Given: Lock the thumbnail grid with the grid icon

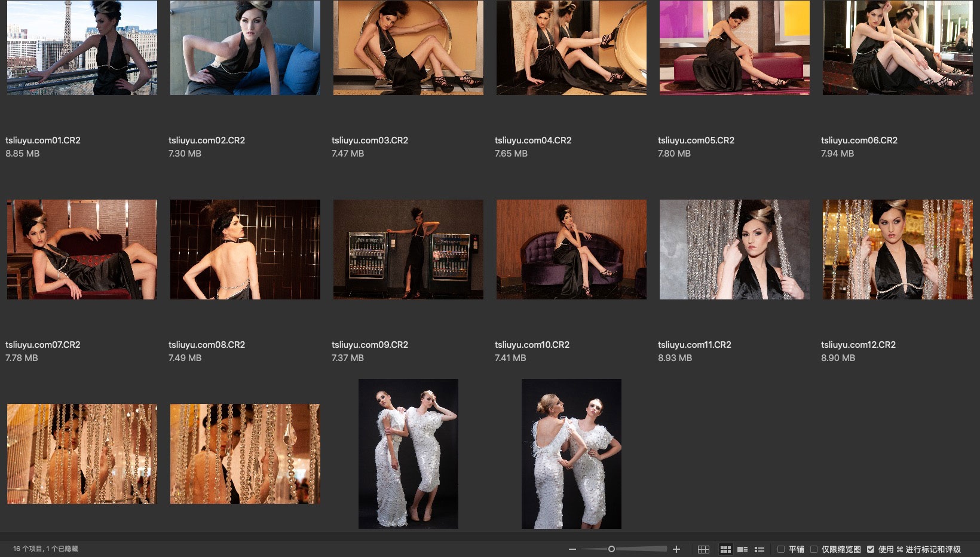Looking at the screenshot, I should click(703, 549).
